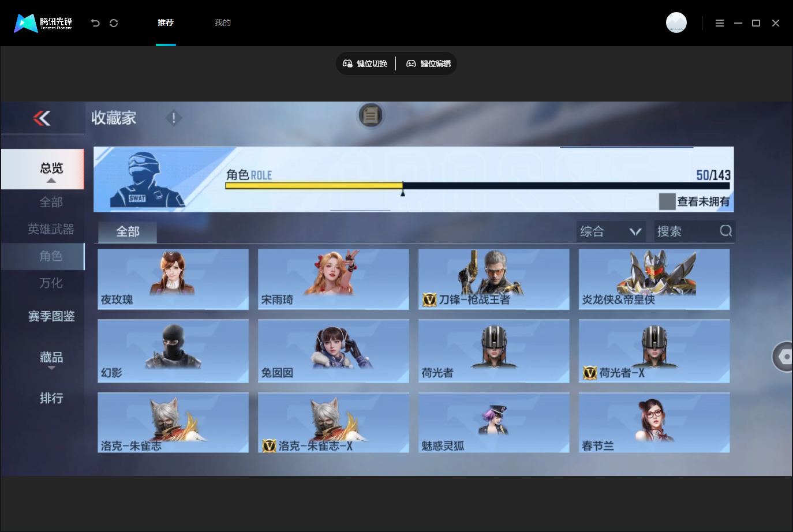Click the Tencent Pioneer logo
Screen dimensions: 793x532
pos(43,23)
